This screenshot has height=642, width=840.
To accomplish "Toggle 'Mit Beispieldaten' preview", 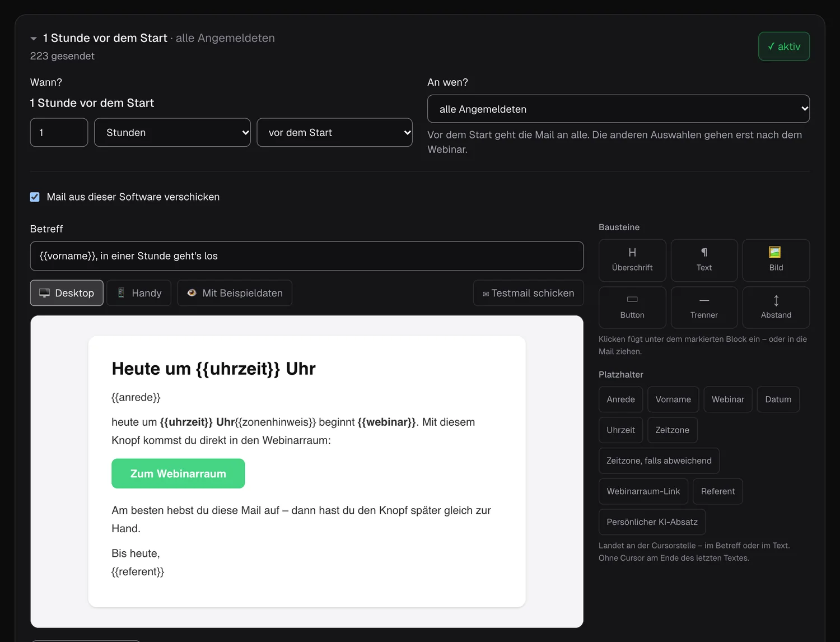I will click(x=235, y=293).
